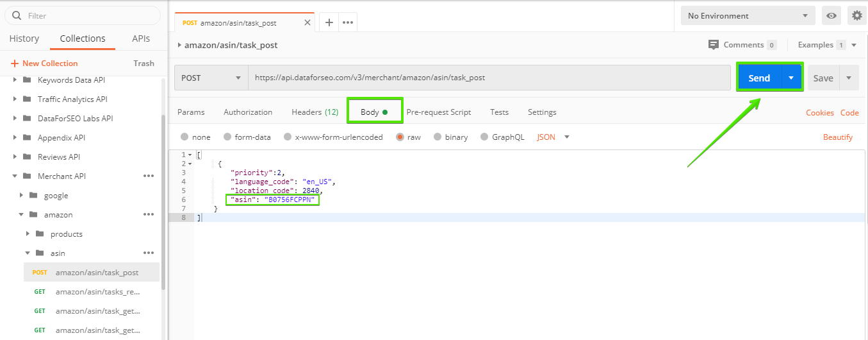Image resolution: width=868 pixels, height=340 pixels.
Task: Click the google folder icon
Action: coord(33,195)
